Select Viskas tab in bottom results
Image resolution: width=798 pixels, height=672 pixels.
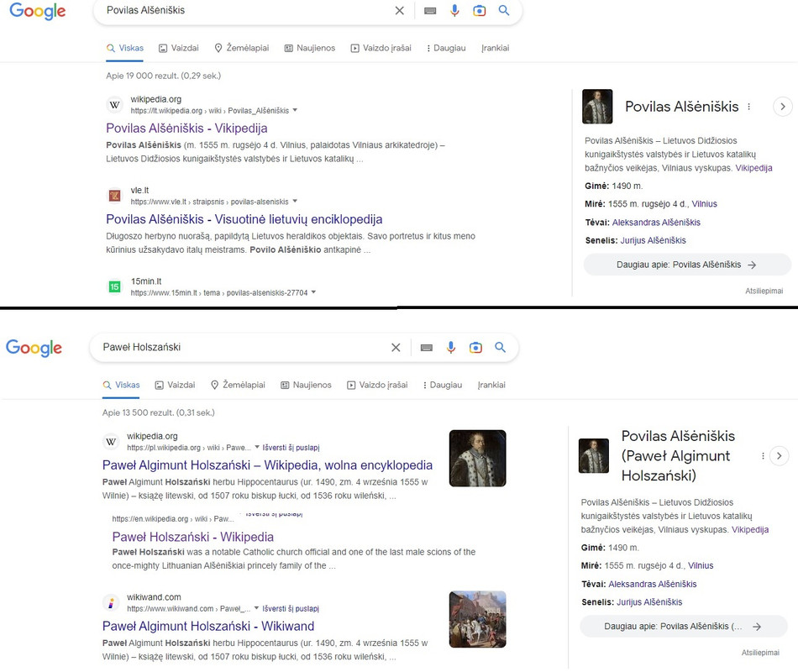(x=121, y=385)
